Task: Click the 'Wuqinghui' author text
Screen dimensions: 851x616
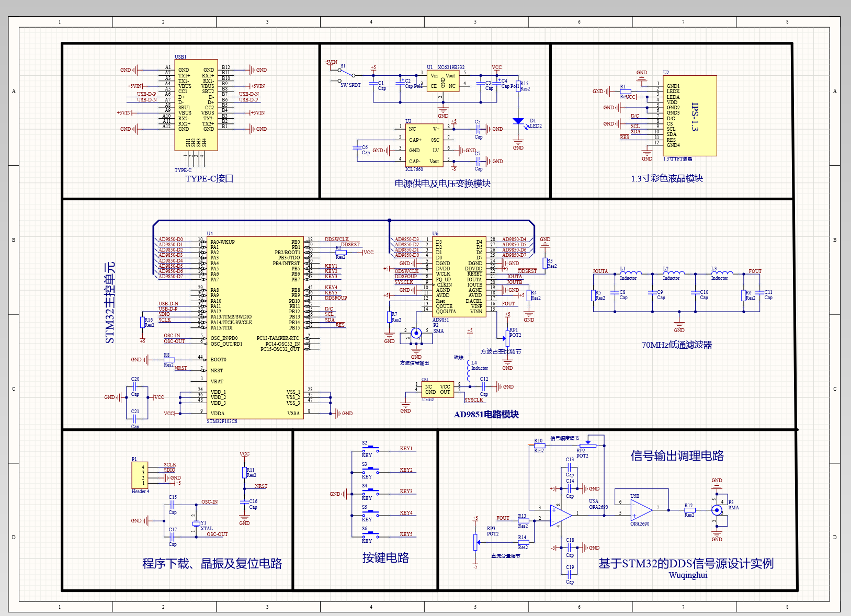Action: [x=688, y=575]
